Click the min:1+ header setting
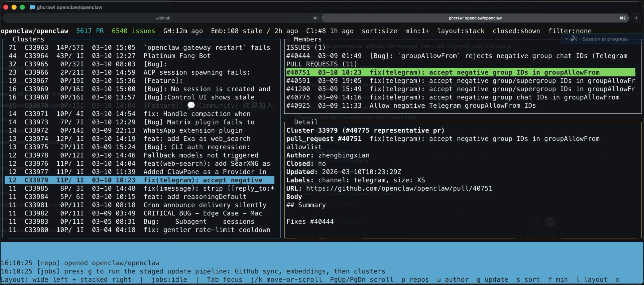 417,31
